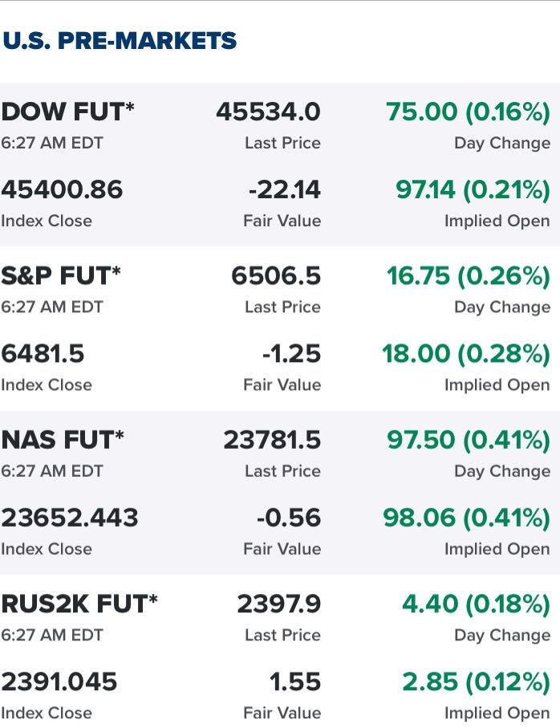Open the RUS2K FUT* futures quote
This screenshot has width=560, height=728.
tap(79, 604)
